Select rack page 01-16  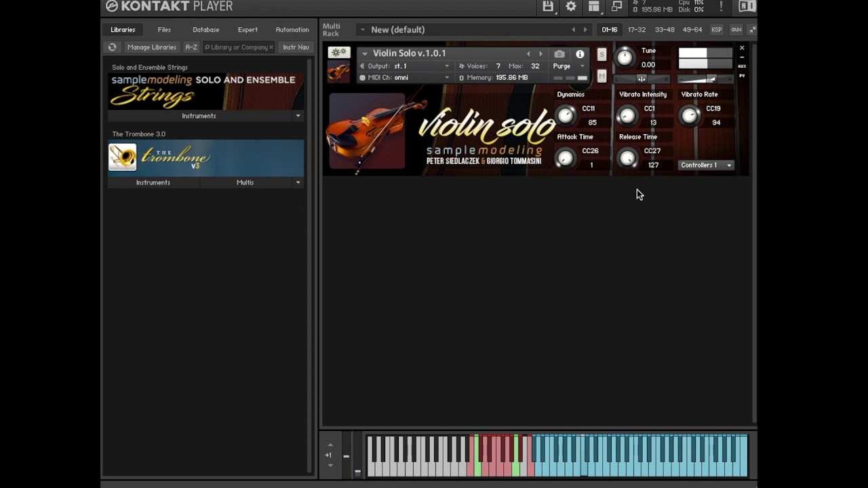pyautogui.click(x=610, y=30)
